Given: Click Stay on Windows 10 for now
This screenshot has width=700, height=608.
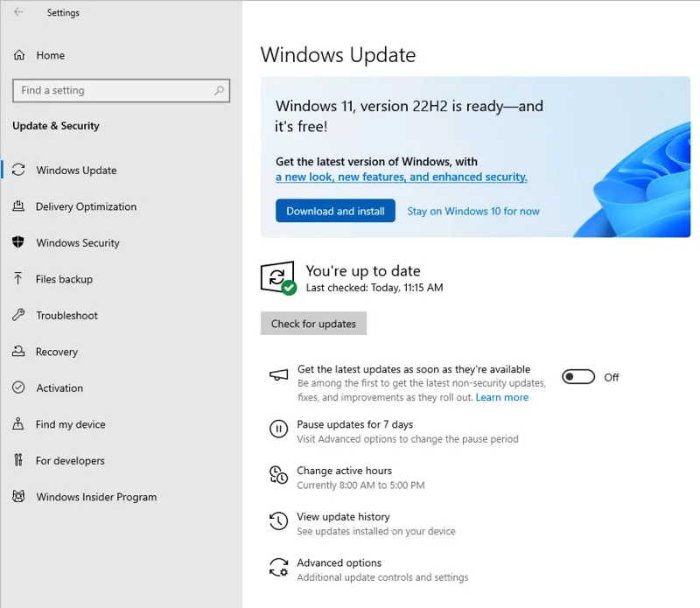Looking at the screenshot, I should (473, 211).
